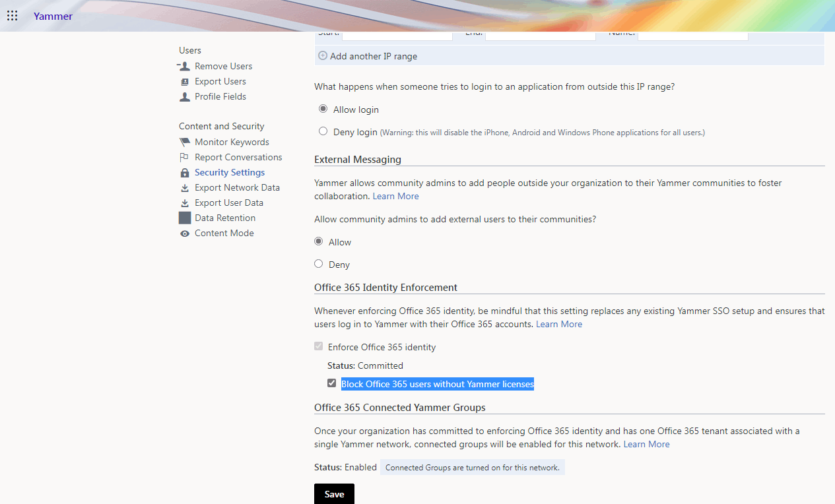
Task: Open Export Users page
Action: click(220, 81)
